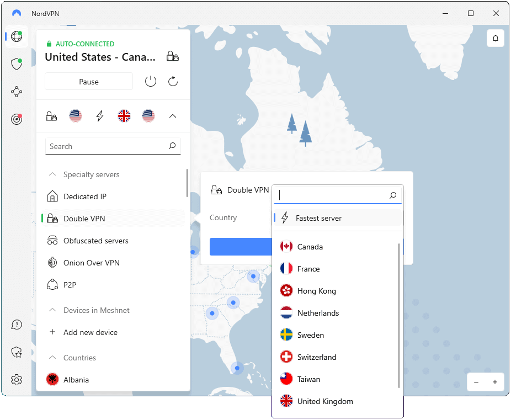Click the country dropdown search field

(338, 195)
